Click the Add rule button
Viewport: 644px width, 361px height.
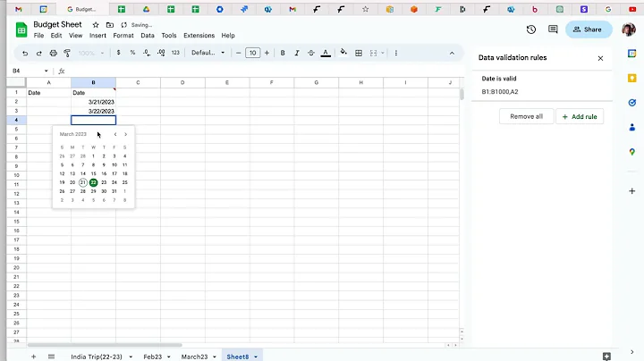[580, 116]
